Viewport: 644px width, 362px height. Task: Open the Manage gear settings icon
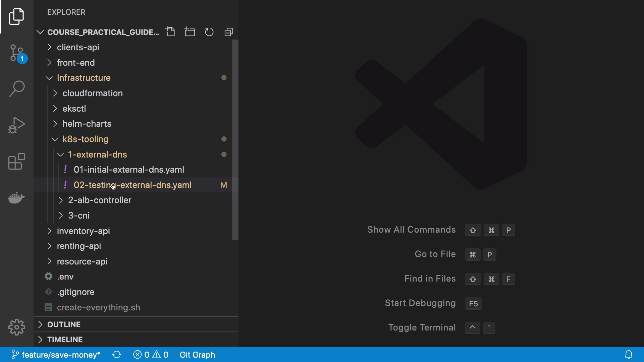[x=17, y=327]
